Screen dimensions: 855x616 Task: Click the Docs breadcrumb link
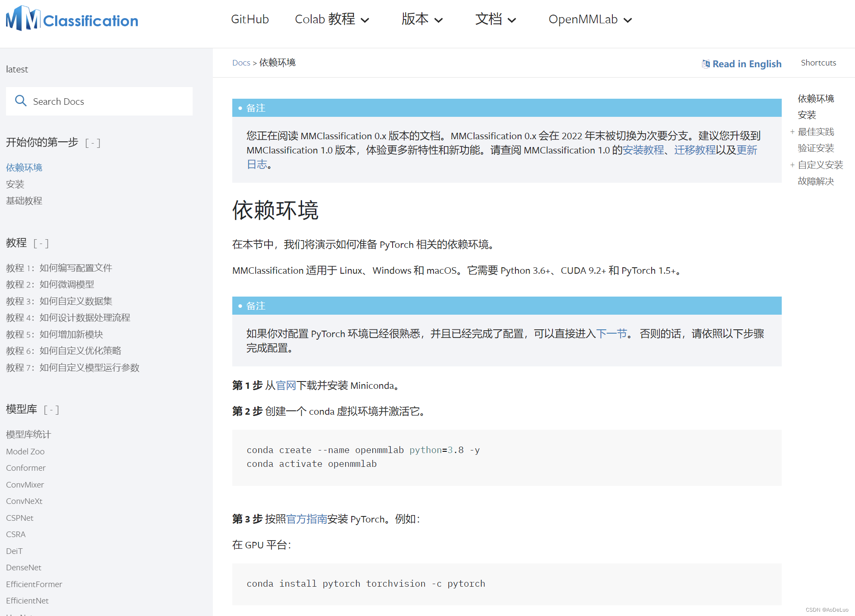(241, 63)
